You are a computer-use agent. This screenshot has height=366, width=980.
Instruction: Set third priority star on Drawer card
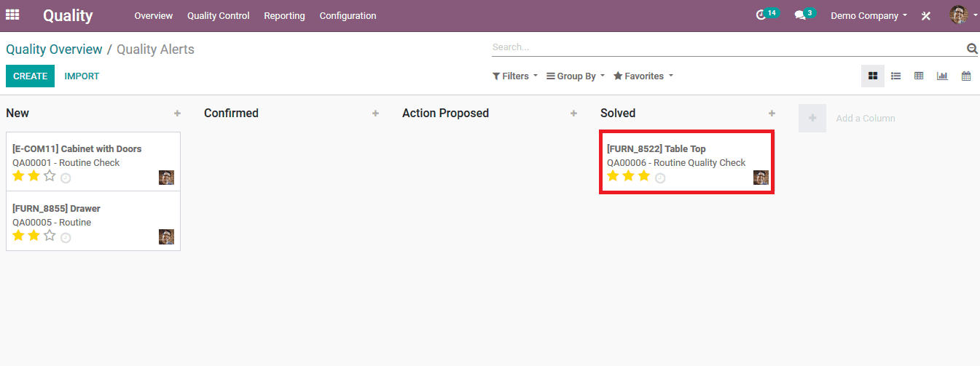pos(50,236)
